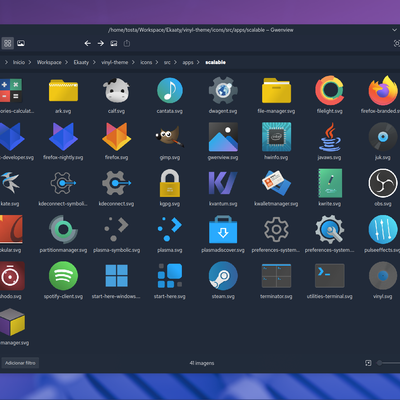Select the spotify-client.svg icon

tap(63, 276)
